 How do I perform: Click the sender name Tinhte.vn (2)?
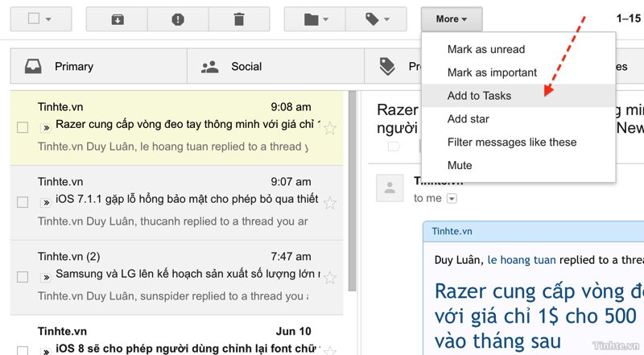[68, 257]
